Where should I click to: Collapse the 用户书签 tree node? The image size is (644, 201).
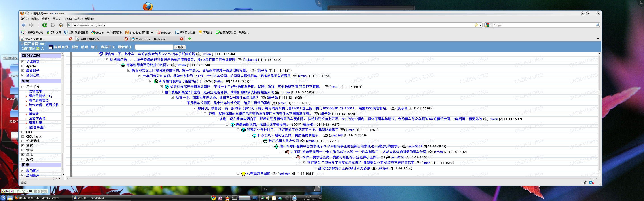tap(23, 87)
